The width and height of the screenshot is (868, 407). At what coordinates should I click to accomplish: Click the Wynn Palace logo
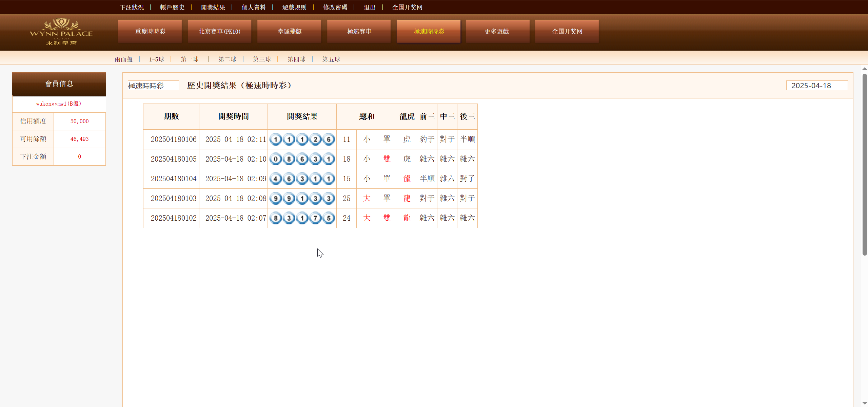[61, 32]
